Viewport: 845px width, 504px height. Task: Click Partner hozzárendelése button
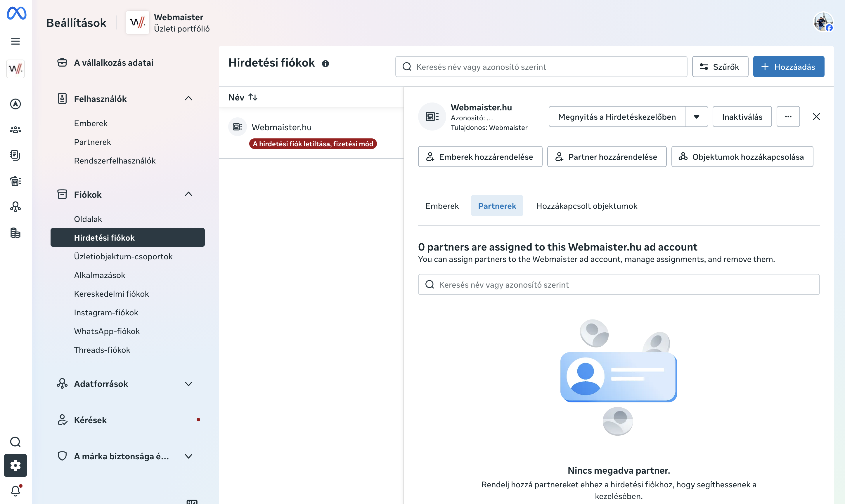point(607,157)
